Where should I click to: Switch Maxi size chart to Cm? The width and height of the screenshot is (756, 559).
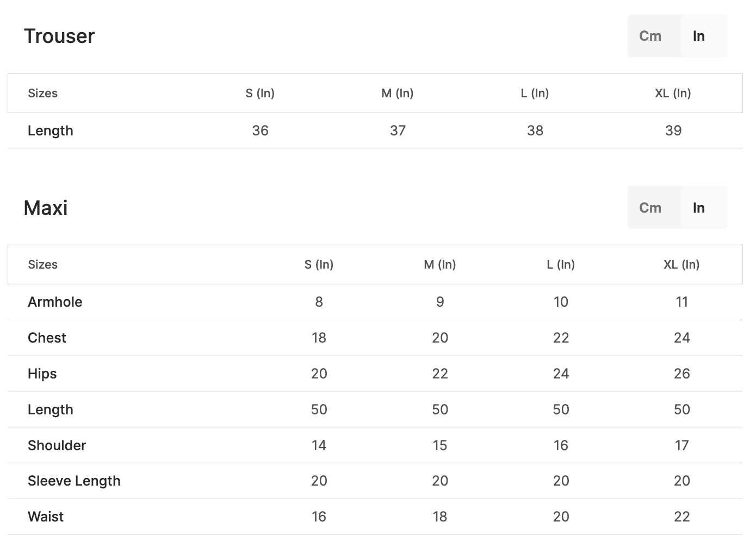point(650,208)
